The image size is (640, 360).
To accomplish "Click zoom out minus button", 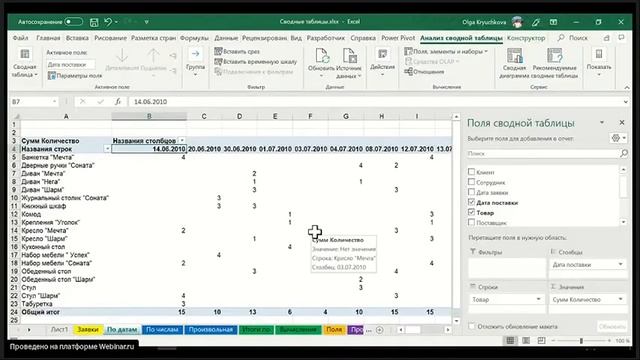I will pyautogui.click(x=553, y=340).
